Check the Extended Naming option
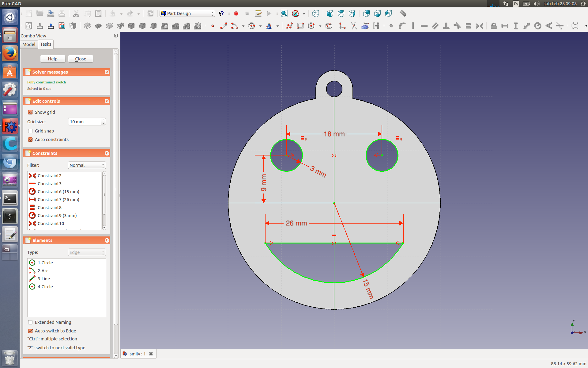The image size is (588, 368). [x=31, y=322]
